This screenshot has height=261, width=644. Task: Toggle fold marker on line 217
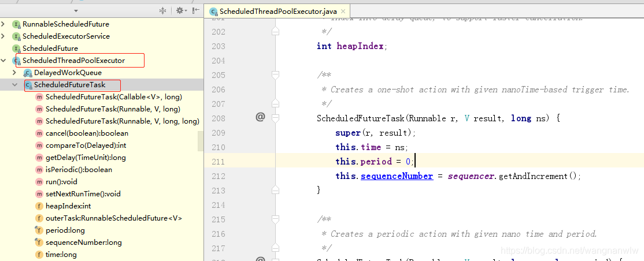pos(276,248)
